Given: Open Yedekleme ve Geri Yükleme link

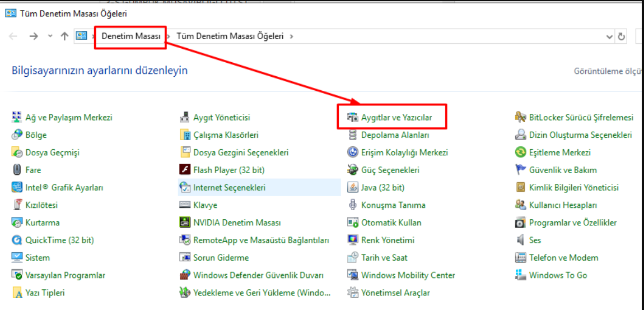Looking at the screenshot, I should (x=262, y=293).
